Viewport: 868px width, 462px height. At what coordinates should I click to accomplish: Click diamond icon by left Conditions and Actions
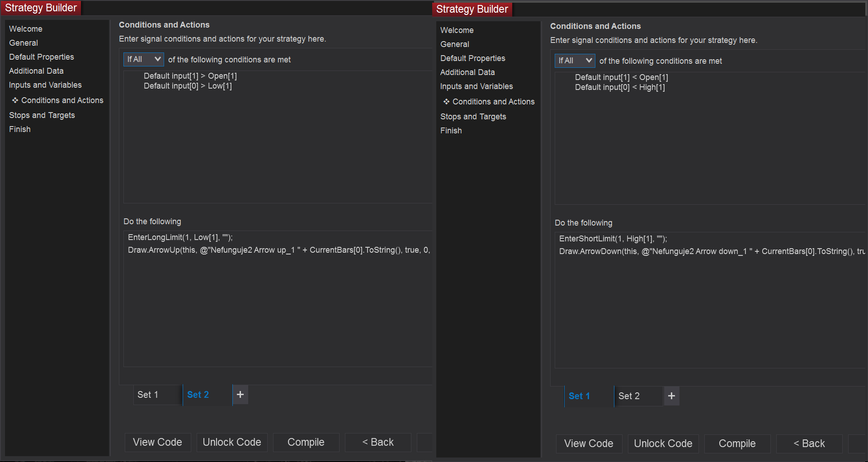point(15,100)
